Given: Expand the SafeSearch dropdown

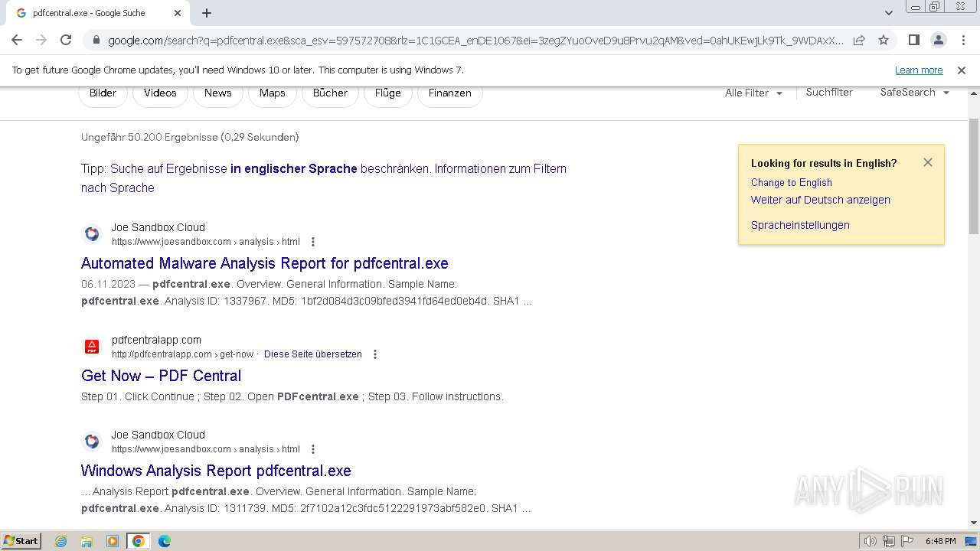Looking at the screenshot, I should [x=914, y=92].
